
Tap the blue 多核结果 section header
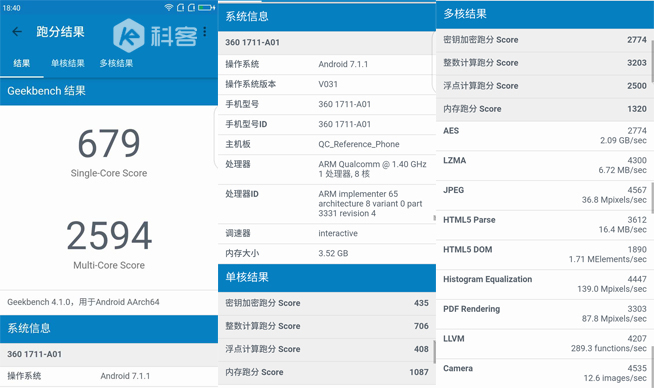coord(545,15)
